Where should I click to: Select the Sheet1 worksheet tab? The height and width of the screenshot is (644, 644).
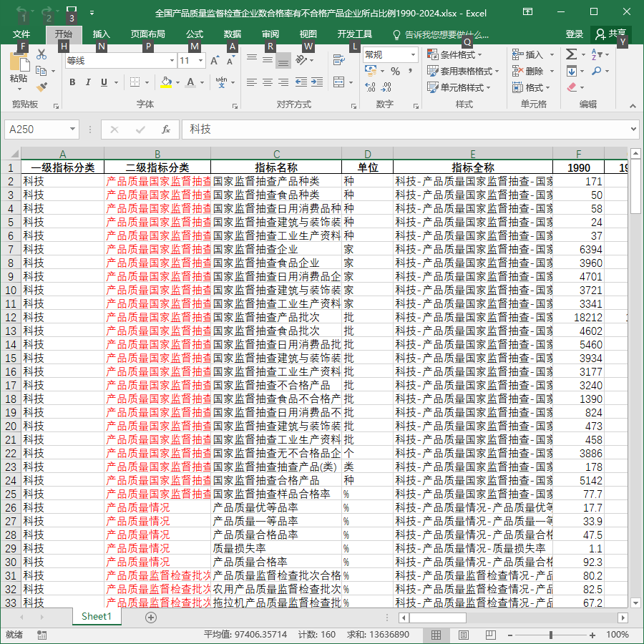(x=97, y=617)
